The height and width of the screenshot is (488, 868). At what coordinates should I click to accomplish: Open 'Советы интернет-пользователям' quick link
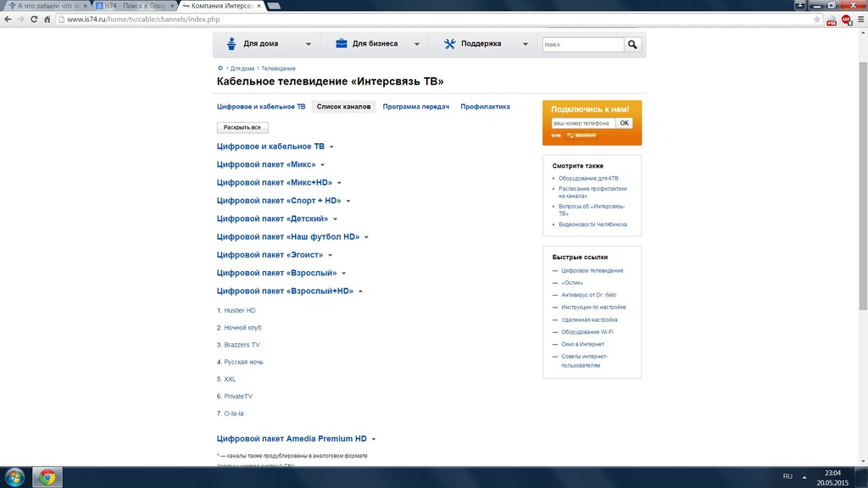tap(585, 361)
